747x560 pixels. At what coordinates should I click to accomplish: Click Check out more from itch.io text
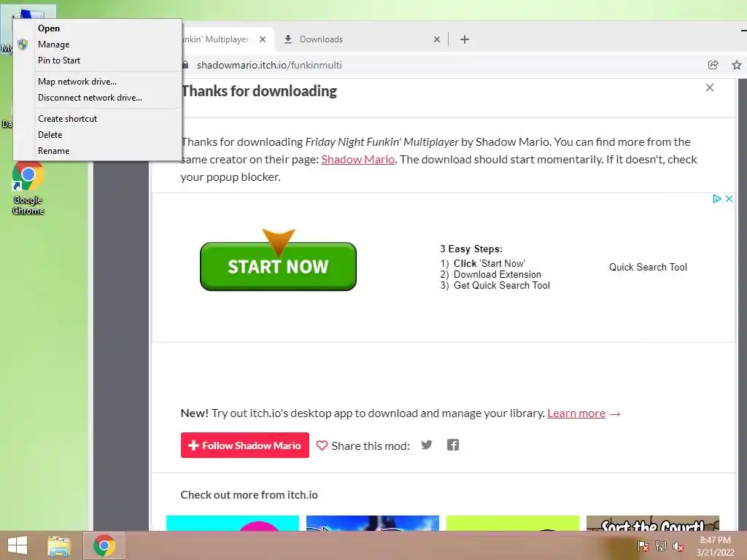(x=249, y=495)
